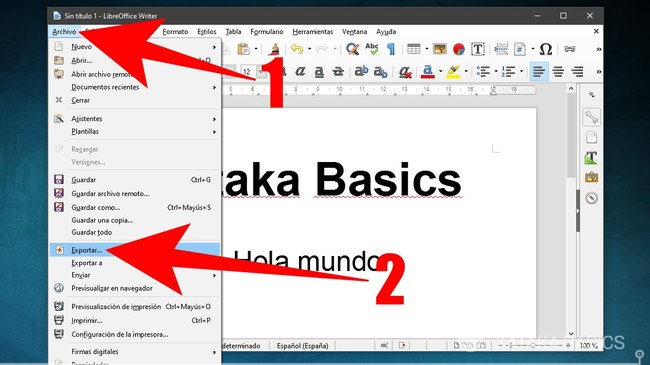This screenshot has height=365, width=650.
Task: Open the font color dropdown arrow
Action: [x=440, y=72]
